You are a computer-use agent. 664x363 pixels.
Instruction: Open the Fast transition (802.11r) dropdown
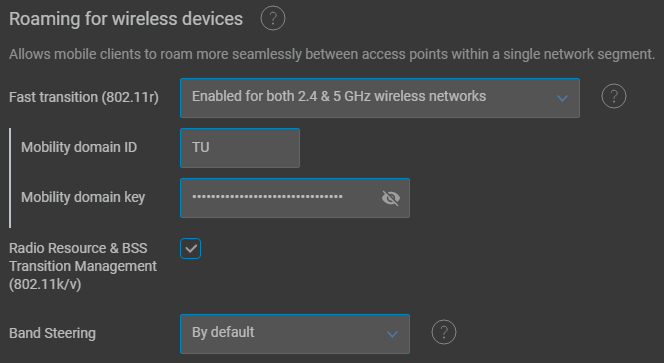click(380, 98)
